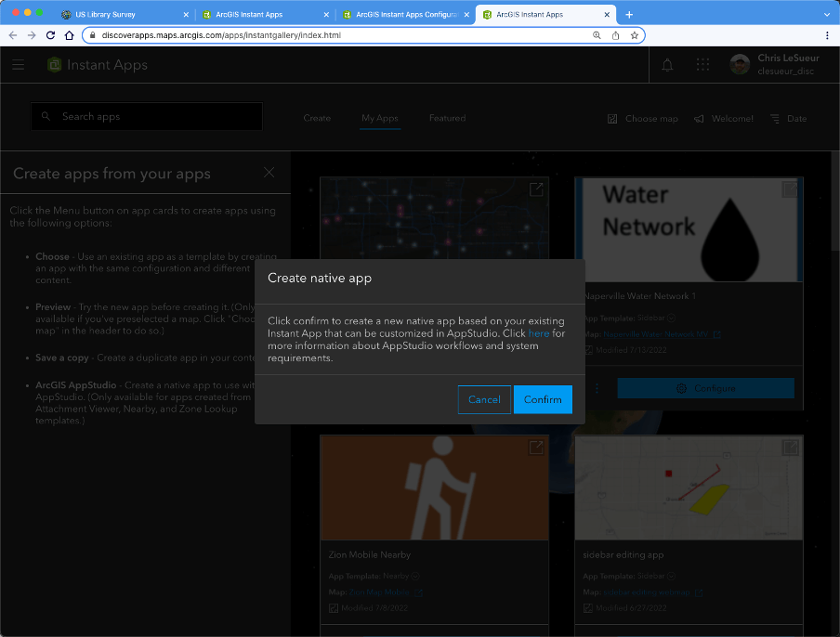Click the Water Network thumbnail
Image resolution: width=840 pixels, height=637 pixels.
[x=689, y=229]
